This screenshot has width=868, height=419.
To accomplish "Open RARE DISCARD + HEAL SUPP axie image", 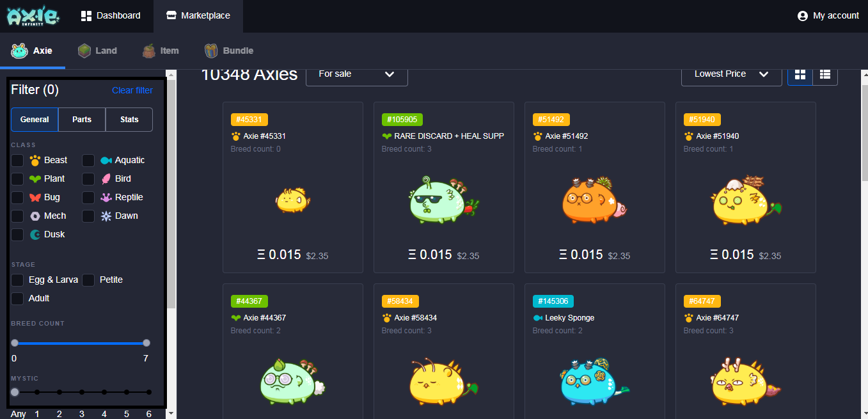I will pos(444,199).
